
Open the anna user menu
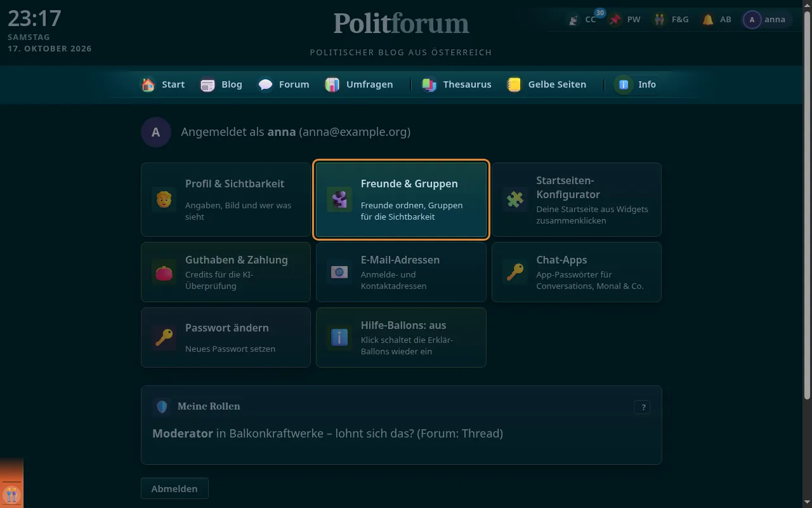(x=768, y=20)
